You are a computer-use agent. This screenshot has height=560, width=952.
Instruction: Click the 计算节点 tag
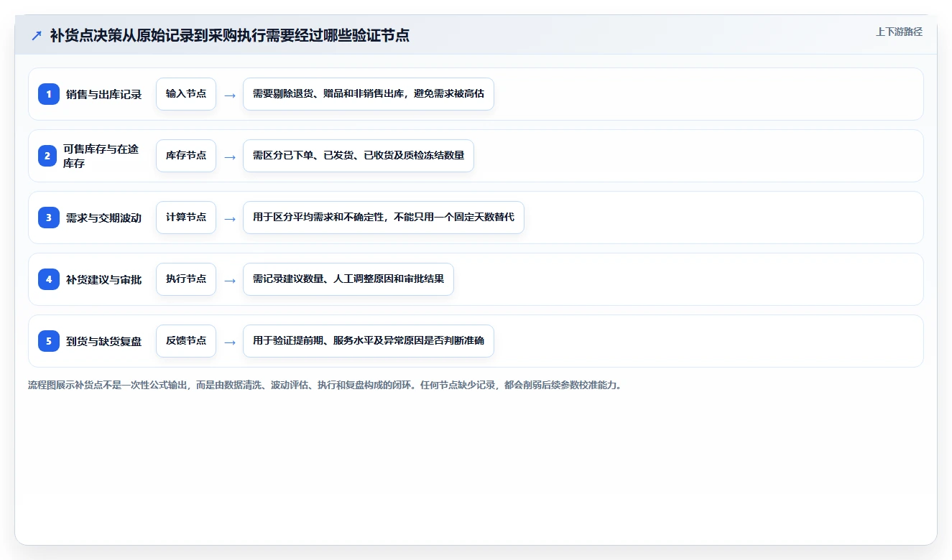[x=186, y=218]
